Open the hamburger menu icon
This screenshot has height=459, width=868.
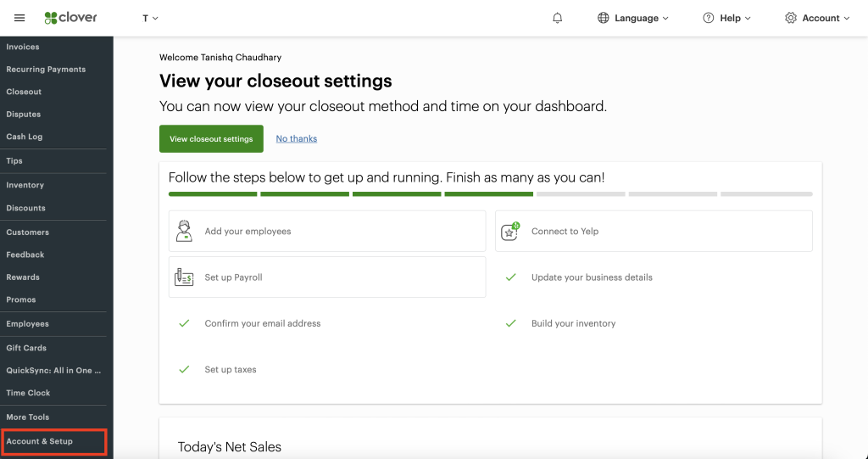[x=19, y=18]
